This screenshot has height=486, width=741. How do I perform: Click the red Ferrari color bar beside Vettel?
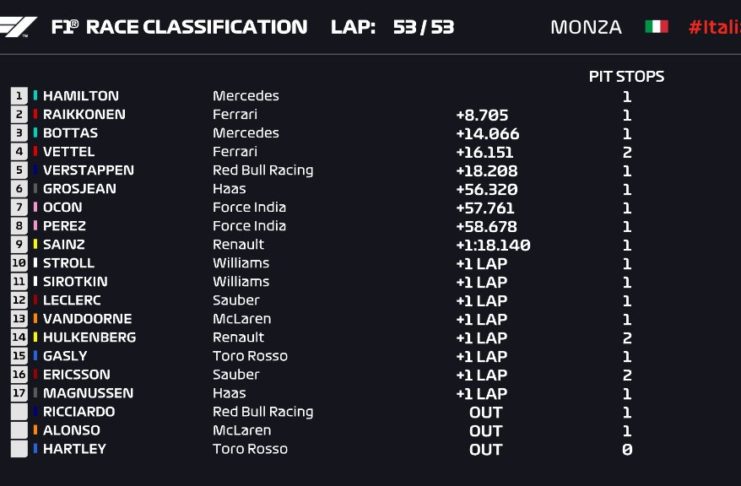click(x=36, y=152)
